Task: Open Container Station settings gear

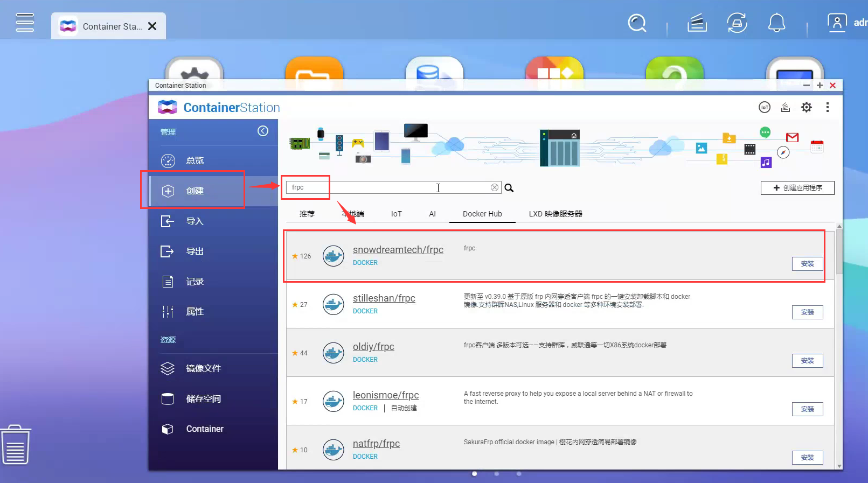Action: tap(807, 107)
